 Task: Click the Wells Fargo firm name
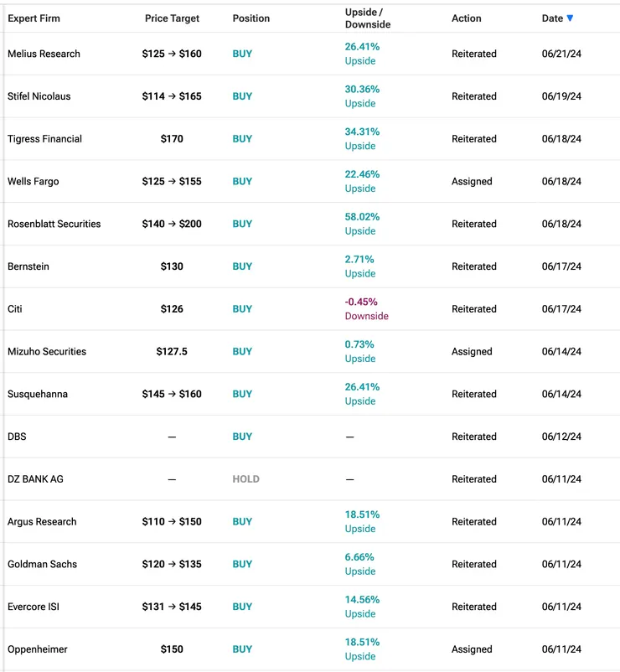coord(33,181)
